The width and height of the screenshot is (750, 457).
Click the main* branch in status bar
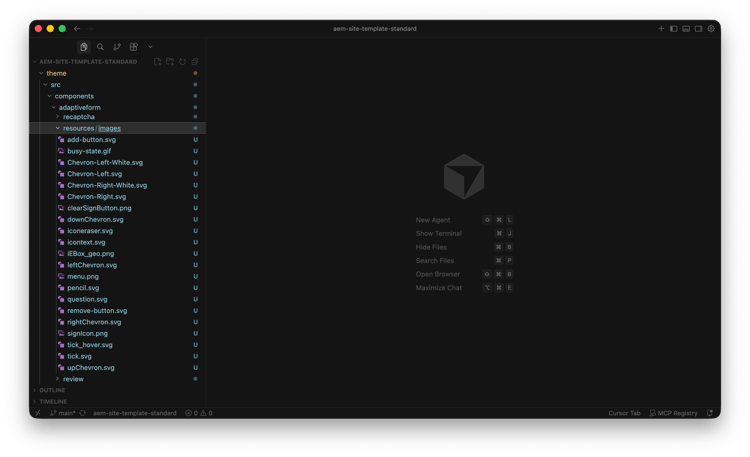(63, 413)
